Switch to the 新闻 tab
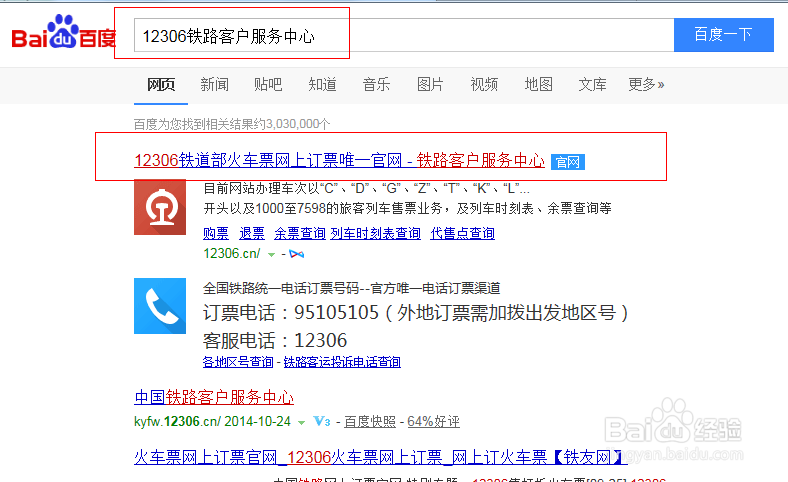The image size is (788, 482). (215, 84)
